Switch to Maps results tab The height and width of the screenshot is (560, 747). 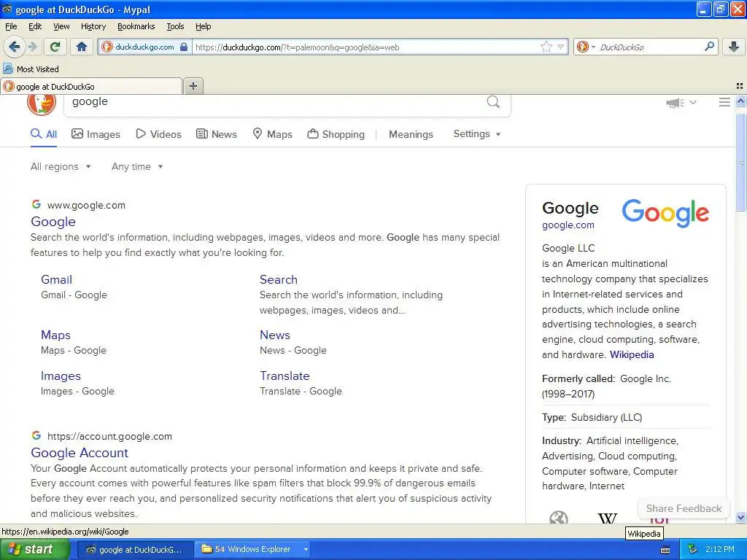click(273, 134)
